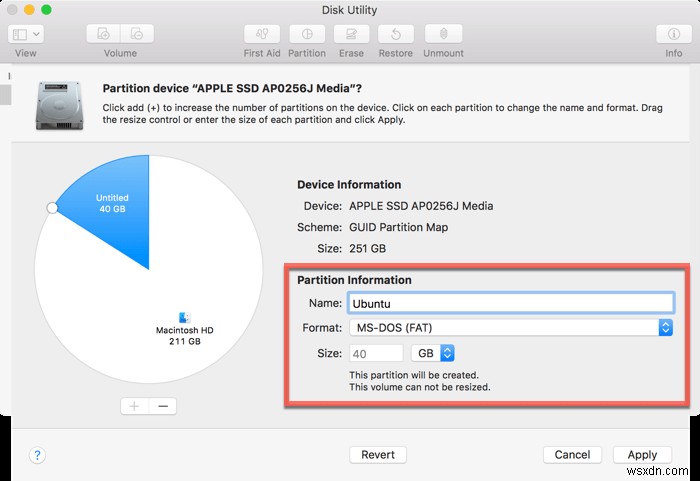This screenshot has width=700, height=481.
Task: Click the green zoom window button
Action: 46,9
